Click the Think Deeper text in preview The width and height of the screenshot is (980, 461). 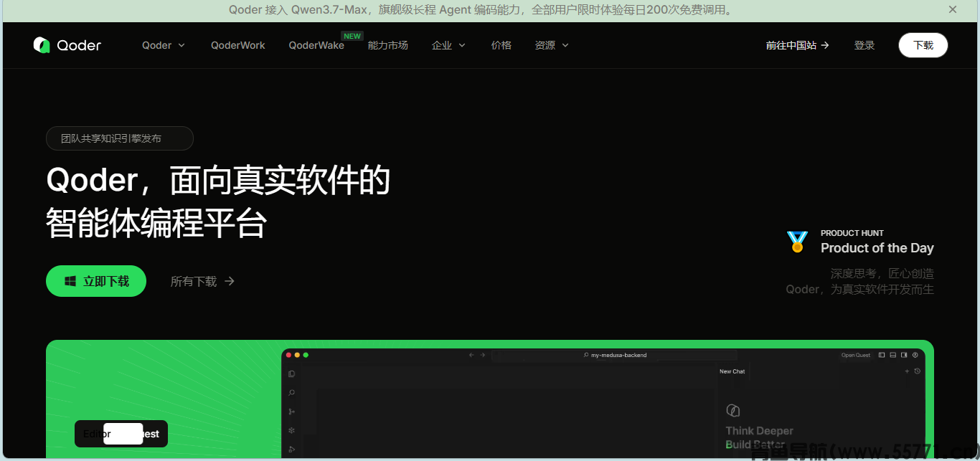pos(759,431)
